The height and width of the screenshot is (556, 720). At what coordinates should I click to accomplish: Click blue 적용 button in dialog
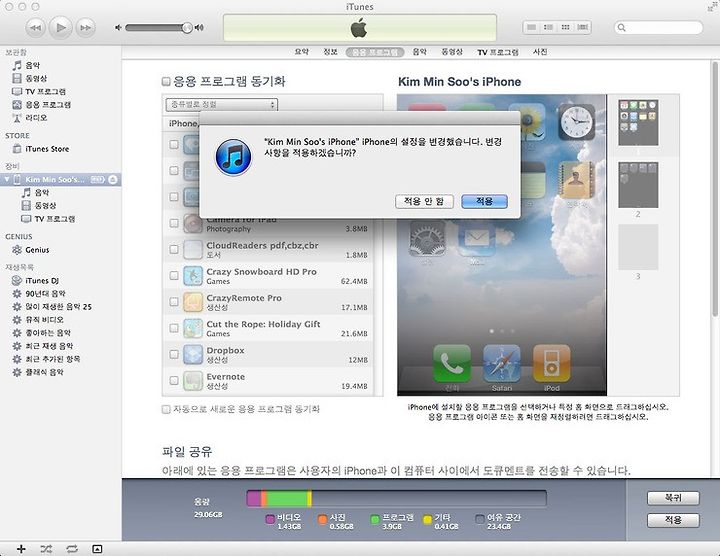click(484, 201)
